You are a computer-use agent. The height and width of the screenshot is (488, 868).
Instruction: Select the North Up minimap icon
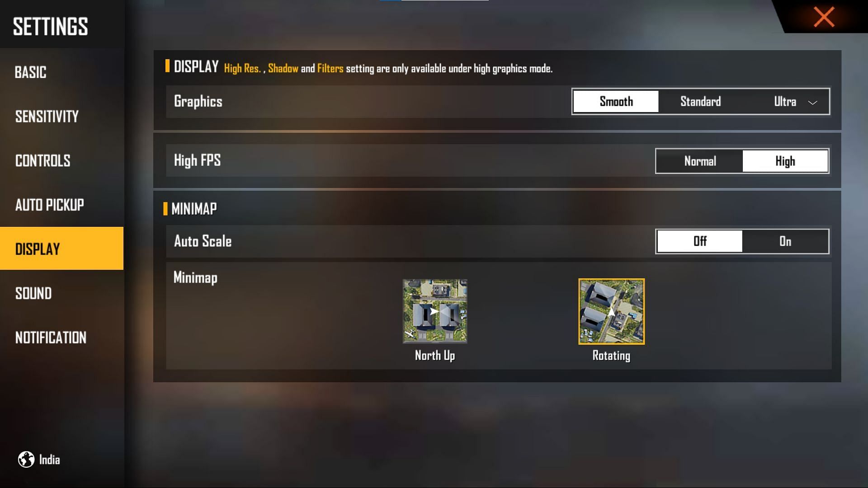434,311
